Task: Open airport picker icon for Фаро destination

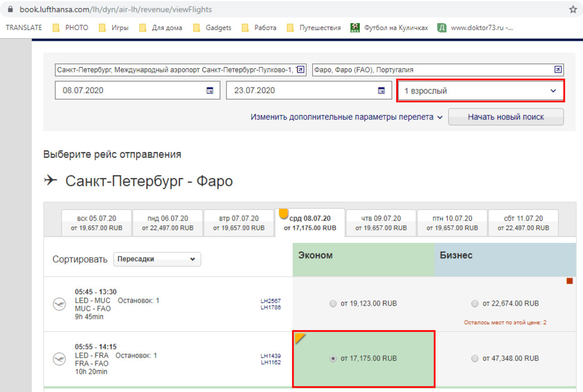Action: click(x=558, y=70)
